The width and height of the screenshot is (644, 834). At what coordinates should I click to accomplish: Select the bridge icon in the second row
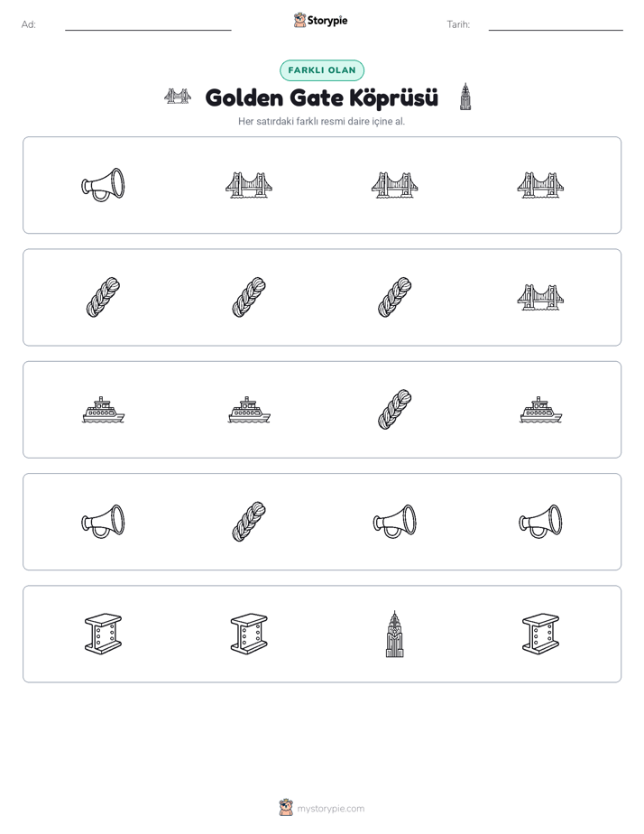pos(540,297)
